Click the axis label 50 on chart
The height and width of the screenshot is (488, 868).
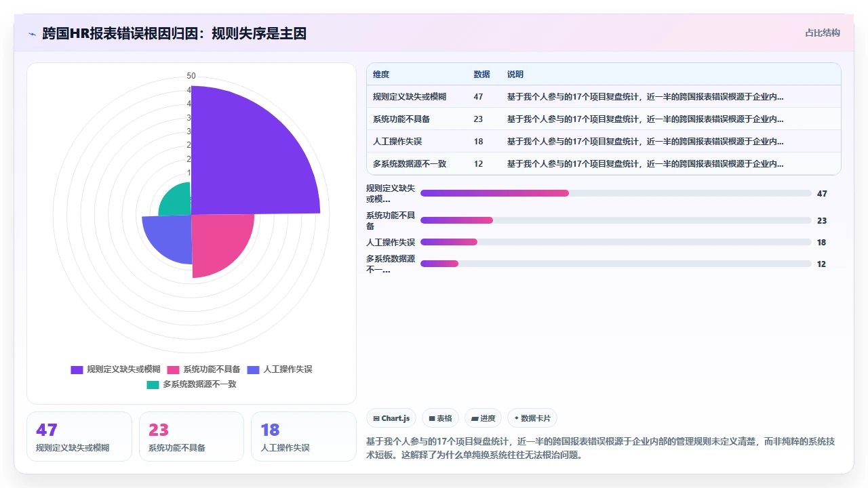[x=191, y=76]
